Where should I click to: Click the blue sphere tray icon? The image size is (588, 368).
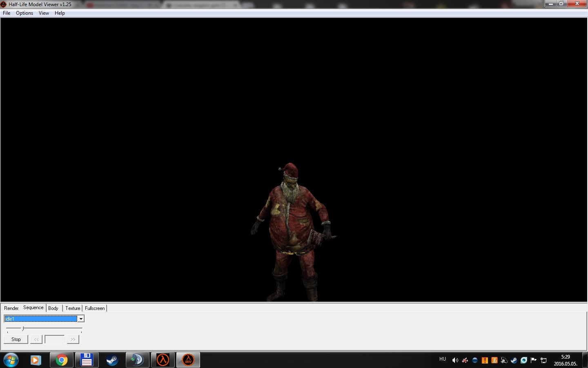(x=474, y=360)
